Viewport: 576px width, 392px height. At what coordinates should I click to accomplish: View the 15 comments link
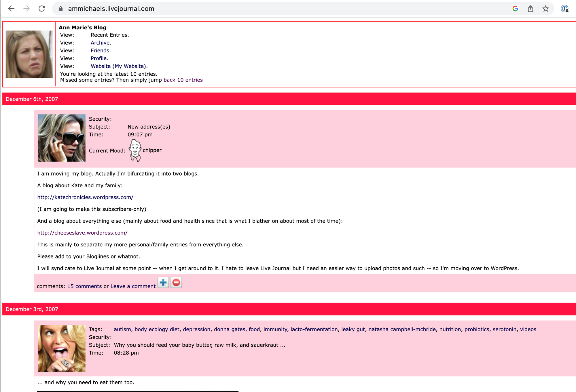84,286
